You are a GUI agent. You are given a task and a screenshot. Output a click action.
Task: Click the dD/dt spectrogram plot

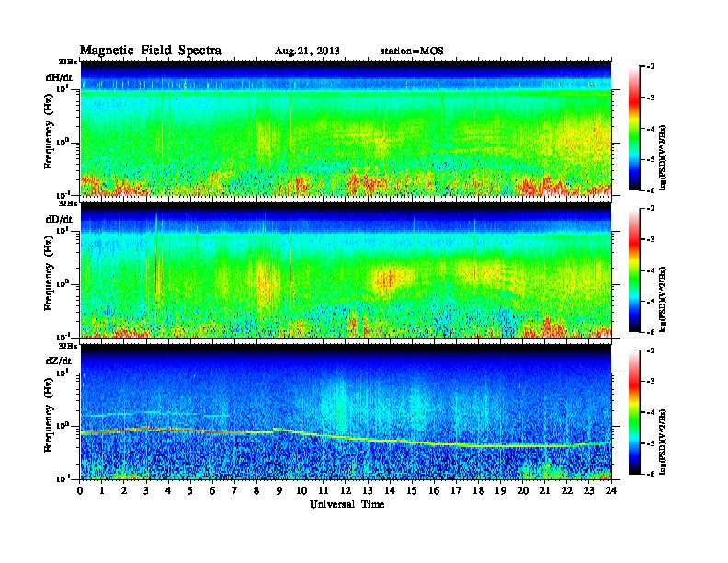pyautogui.click(x=346, y=270)
